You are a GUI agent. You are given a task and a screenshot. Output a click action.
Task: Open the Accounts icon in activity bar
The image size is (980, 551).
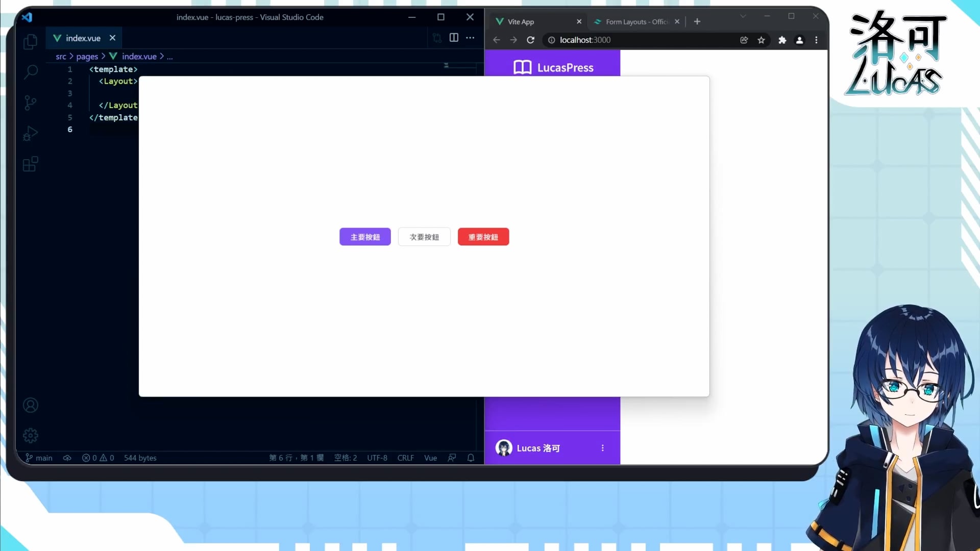coord(30,405)
